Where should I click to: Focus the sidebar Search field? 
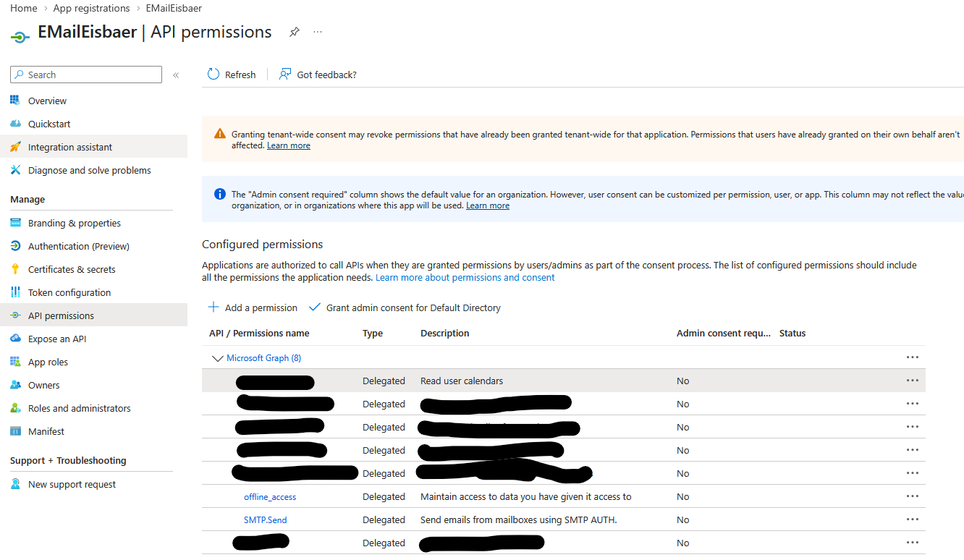tap(86, 75)
